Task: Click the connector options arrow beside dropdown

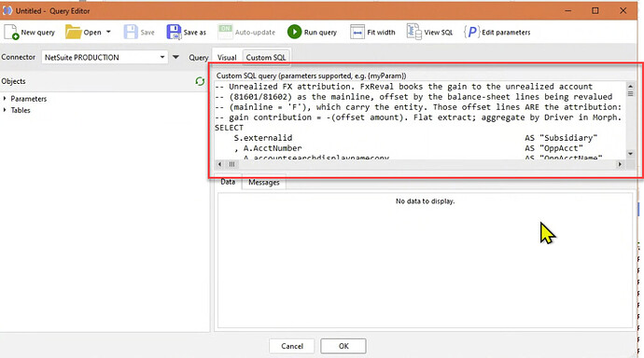Action: point(175,57)
